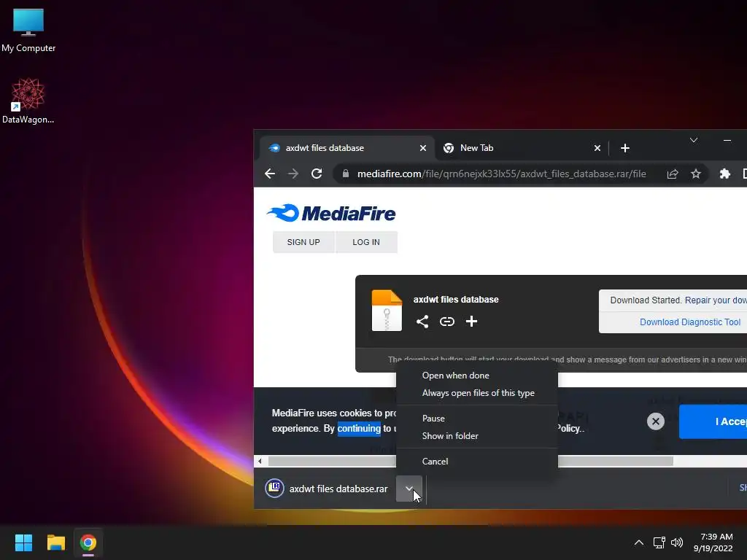Screen dimensions: 747x560
Task: Open the network status tray icon
Action: point(659,542)
